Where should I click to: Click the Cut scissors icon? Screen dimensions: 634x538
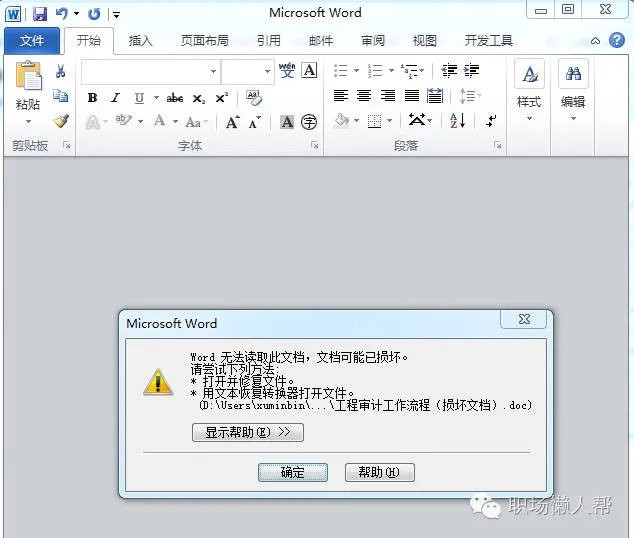pos(61,71)
